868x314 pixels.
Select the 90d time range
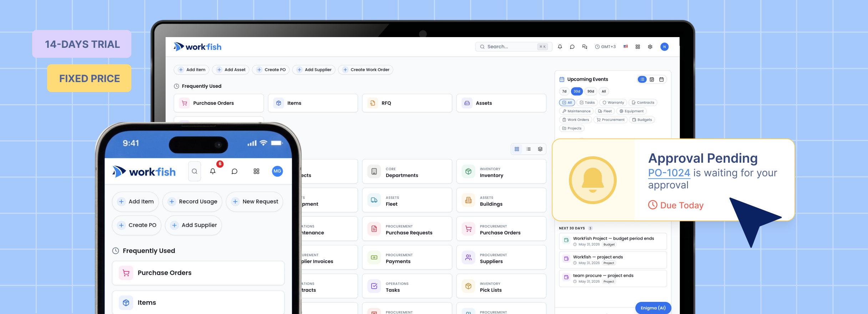(591, 91)
